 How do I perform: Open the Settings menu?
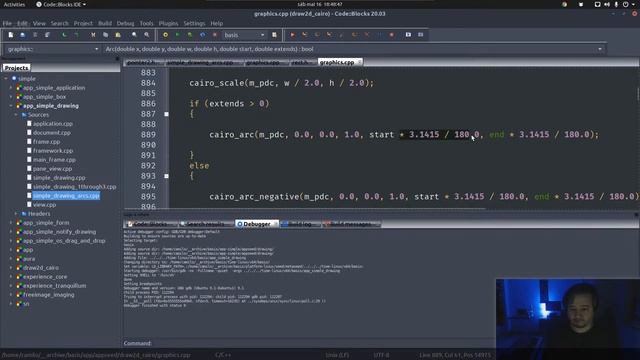pyautogui.click(x=194, y=23)
